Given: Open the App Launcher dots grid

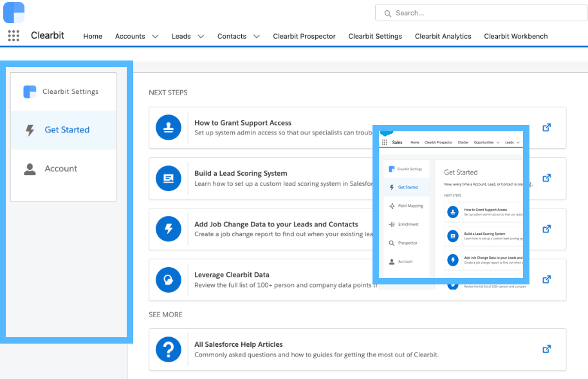Looking at the screenshot, I should coord(14,35).
